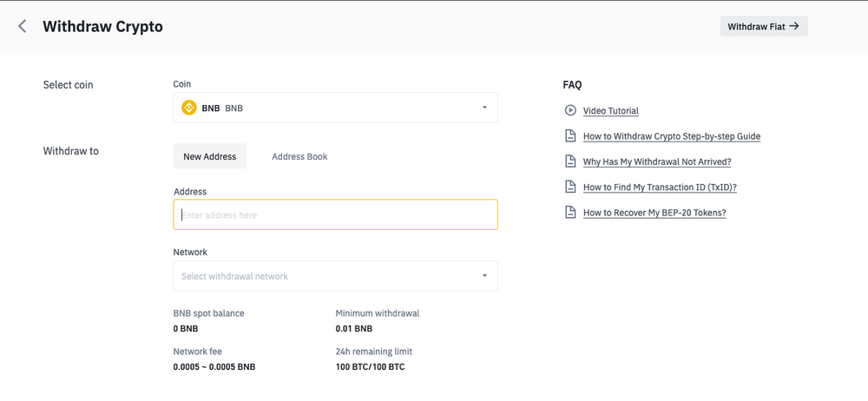
Task: Select the New Address tab
Action: point(210,156)
